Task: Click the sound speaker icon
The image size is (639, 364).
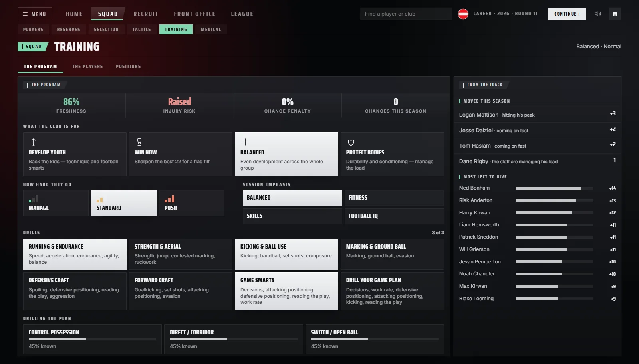Action: tap(597, 14)
